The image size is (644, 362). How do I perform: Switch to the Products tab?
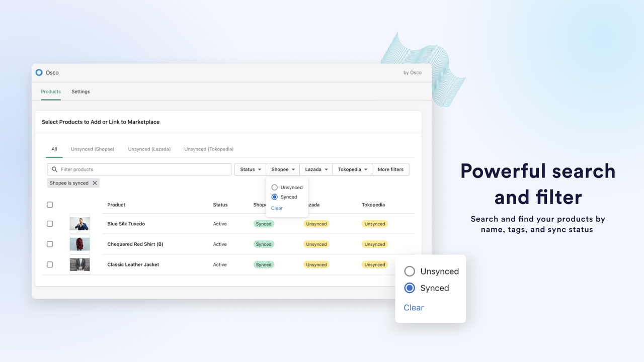pyautogui.click(x=51, y=92)
